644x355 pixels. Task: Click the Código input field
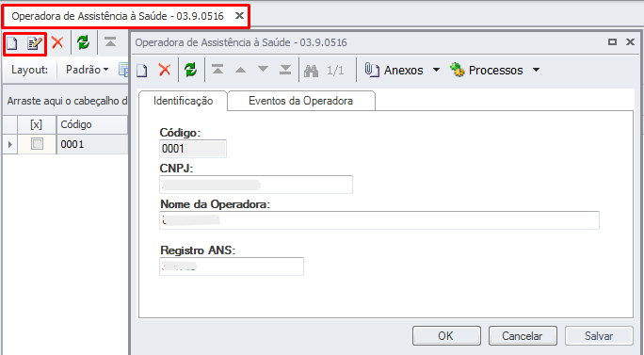193,149
